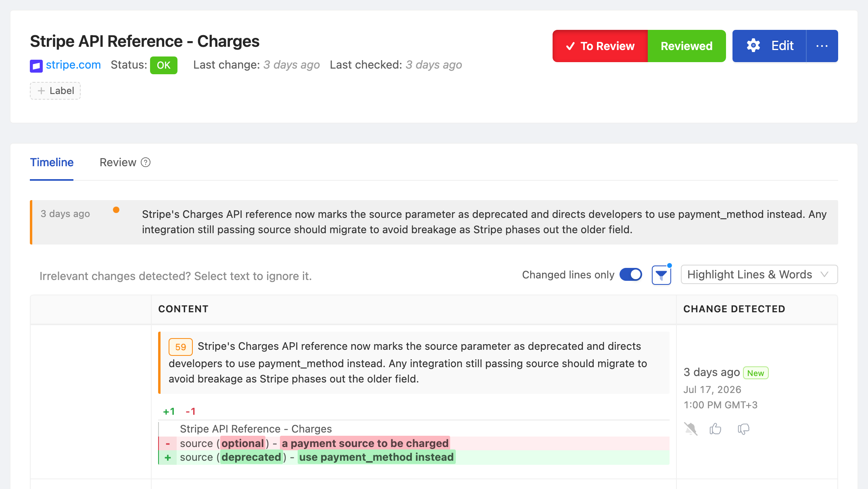Add a Label to this monitor
Image resolution: width=868 pixels, height=489 pixels.
[x=55, y=91]
